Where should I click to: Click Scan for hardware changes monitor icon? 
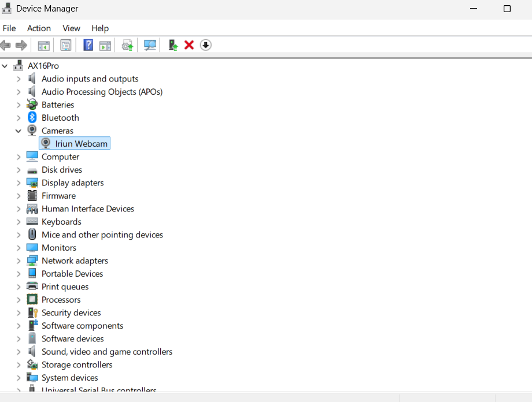(x=150, y=45)
